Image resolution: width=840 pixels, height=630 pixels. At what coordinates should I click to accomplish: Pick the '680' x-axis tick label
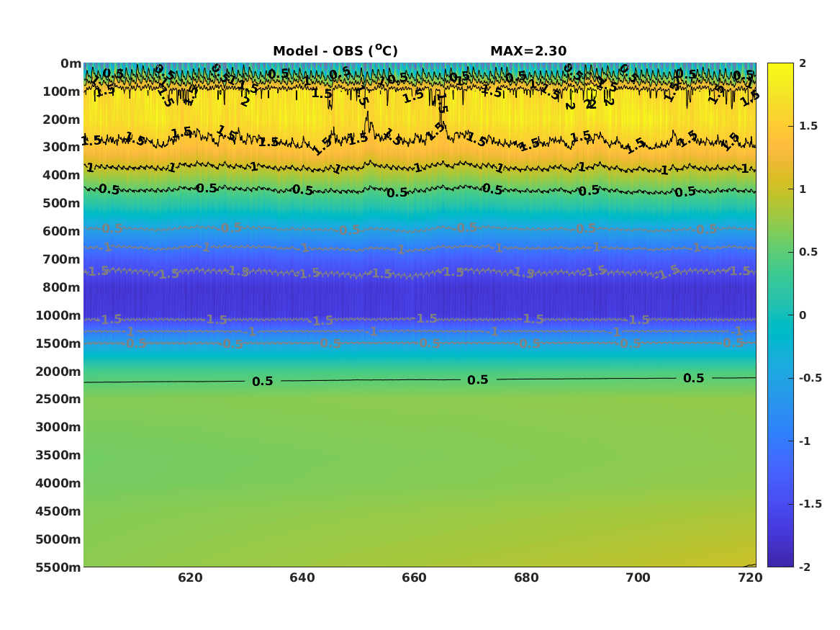pos(526,577)
